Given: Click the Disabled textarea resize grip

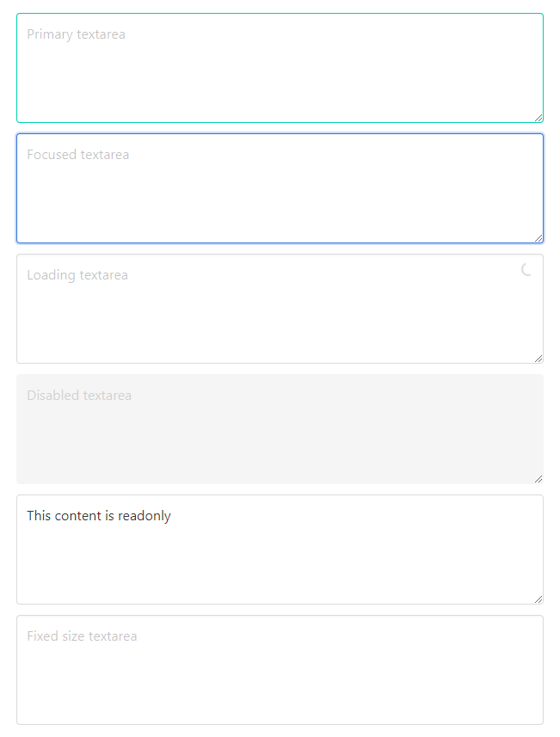Looking at the screenshot, I should pos(538,479).
